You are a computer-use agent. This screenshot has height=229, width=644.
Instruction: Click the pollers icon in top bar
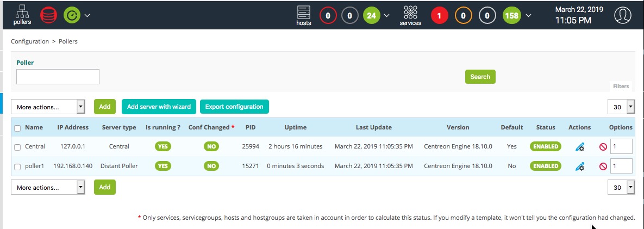[x=22, y=15]
